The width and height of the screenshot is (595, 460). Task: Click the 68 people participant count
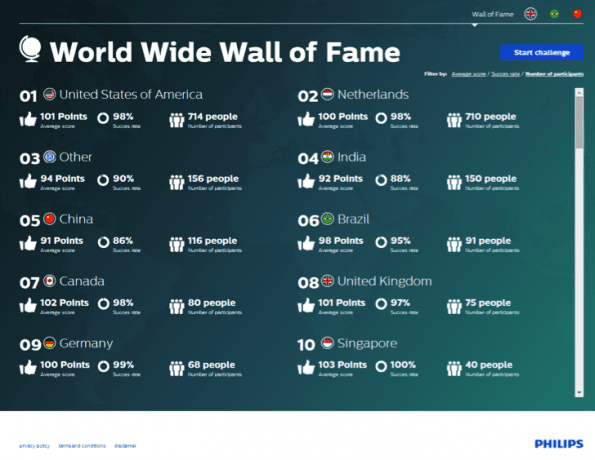tap(211, 365)
